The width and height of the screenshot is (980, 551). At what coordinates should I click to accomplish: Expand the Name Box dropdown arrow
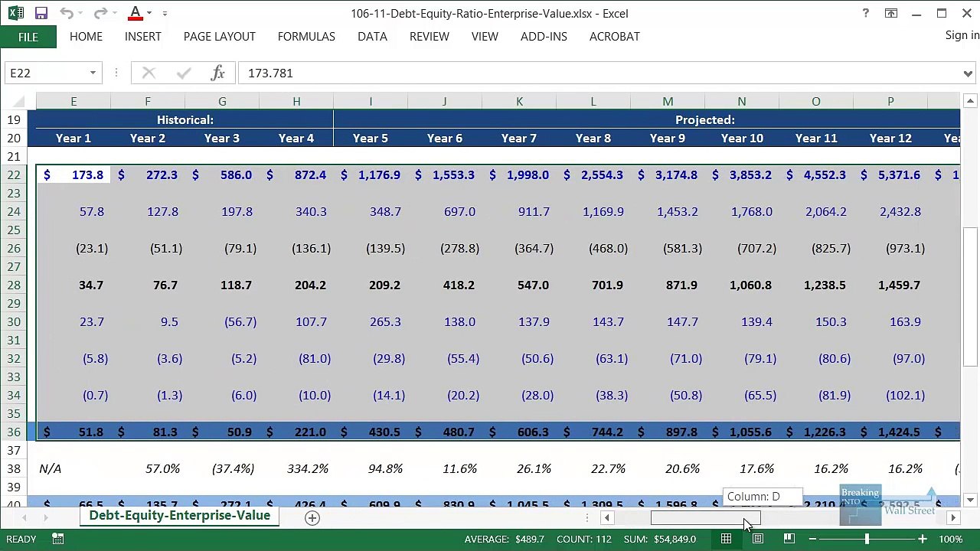coord(93,73)
